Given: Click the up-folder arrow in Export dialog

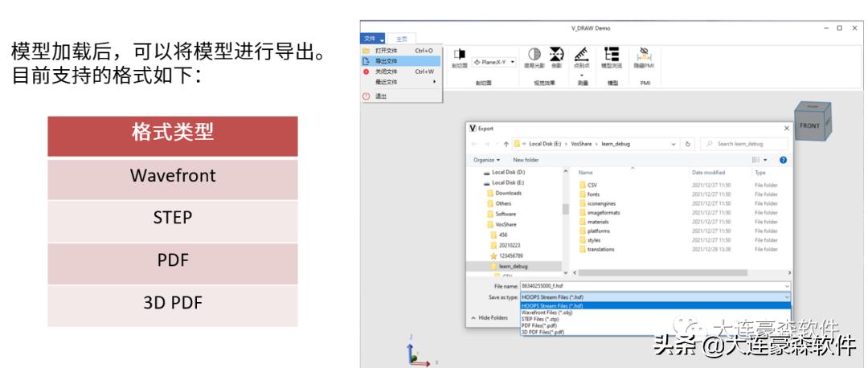Looking at the screenshot, I should tap(506, 144).
